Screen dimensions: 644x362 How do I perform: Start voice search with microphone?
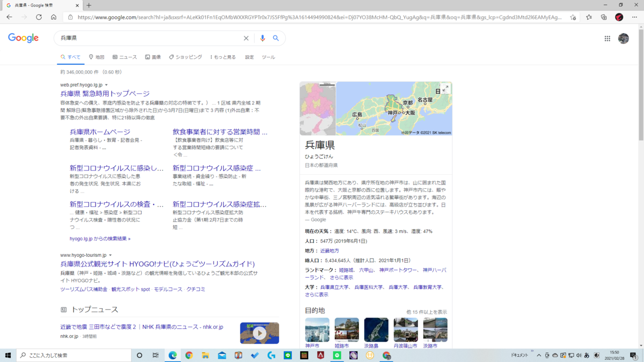tap(262, 38)
